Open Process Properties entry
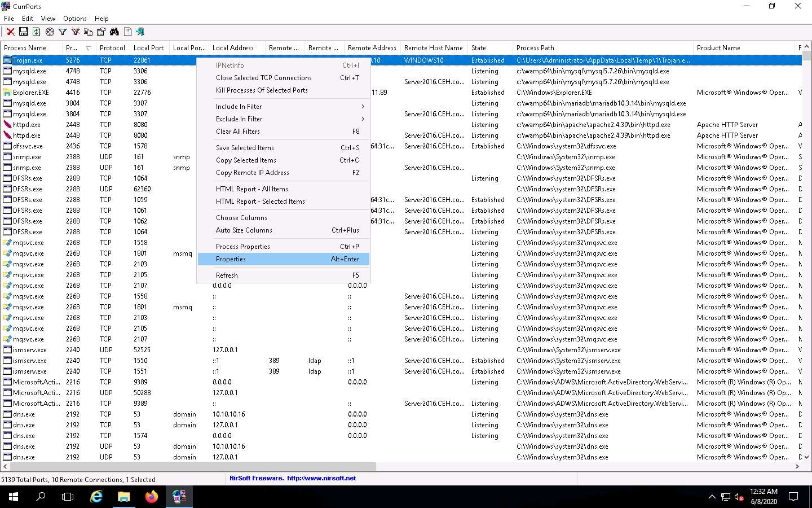The height and width of the screenshot is (508, 812). 283,246
